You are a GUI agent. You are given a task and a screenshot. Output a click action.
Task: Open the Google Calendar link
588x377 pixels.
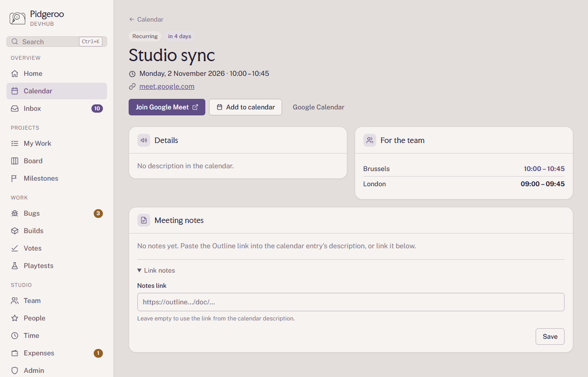tap(318, 107)
